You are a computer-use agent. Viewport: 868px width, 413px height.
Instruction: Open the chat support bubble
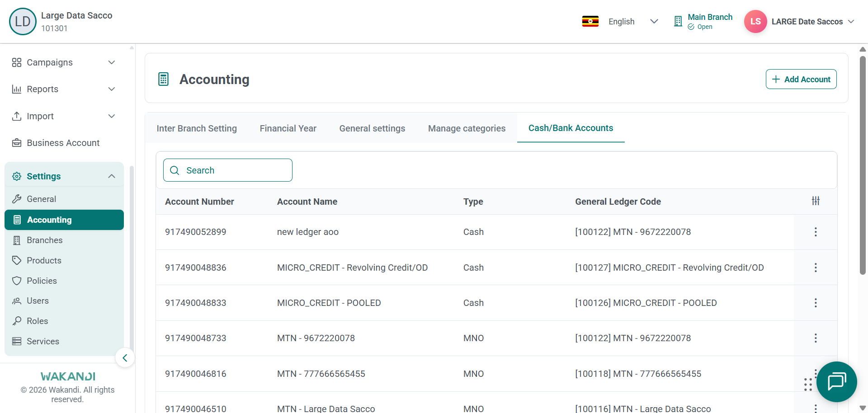[x=836, y=382]
